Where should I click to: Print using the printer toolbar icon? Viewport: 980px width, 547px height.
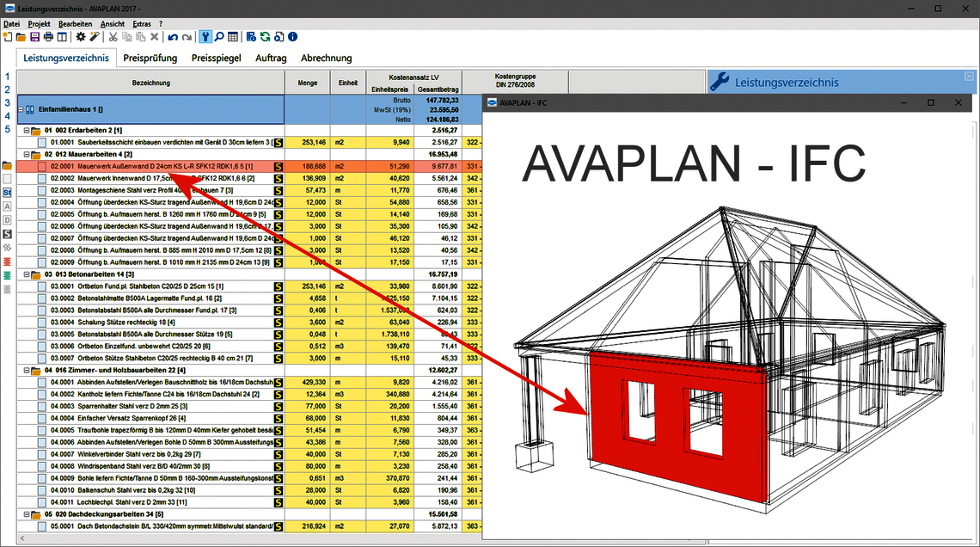point(48,37)
